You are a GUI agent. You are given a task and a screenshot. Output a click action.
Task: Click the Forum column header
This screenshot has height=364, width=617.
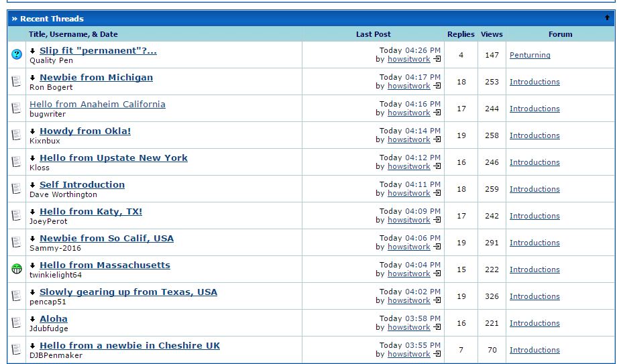click(561, 34)
